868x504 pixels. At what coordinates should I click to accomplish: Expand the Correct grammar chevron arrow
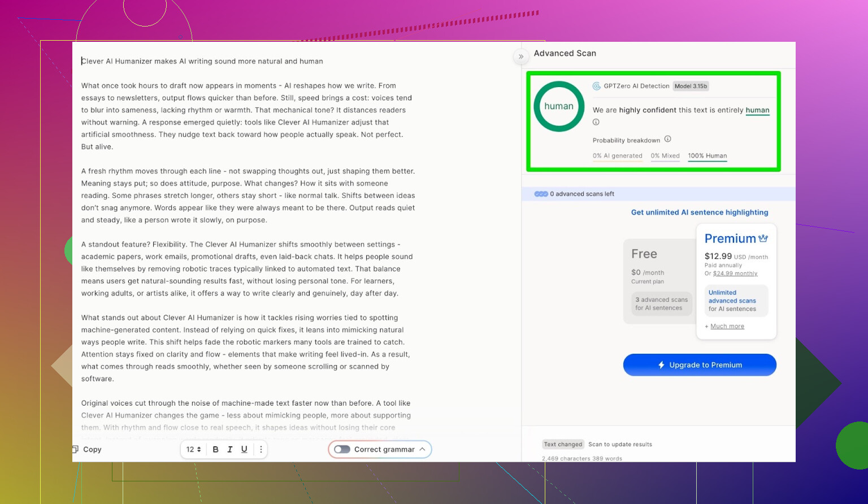pos(422,450)
